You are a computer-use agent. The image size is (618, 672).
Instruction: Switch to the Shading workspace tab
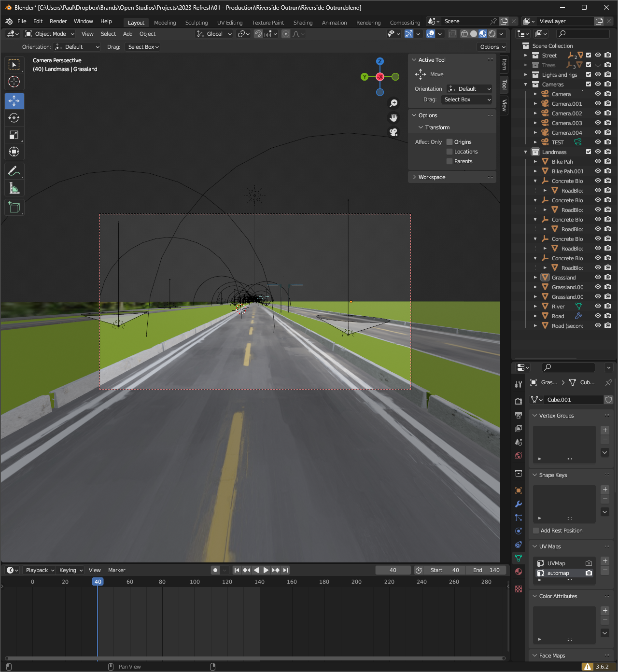coord(303,23)
